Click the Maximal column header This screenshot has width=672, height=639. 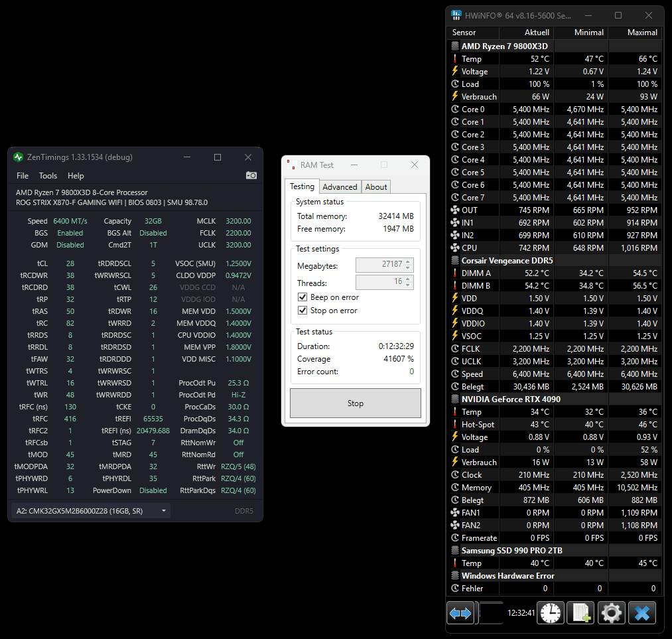(x=636, y=33)
